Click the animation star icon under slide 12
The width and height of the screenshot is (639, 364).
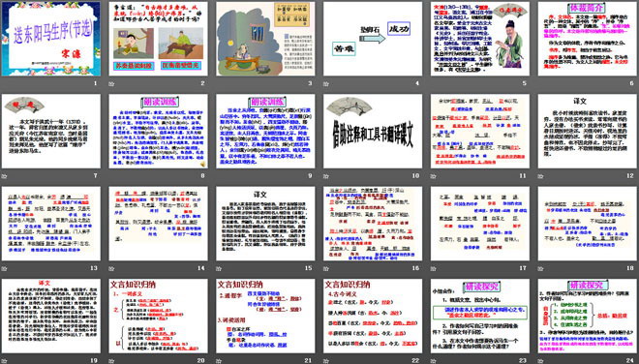tap(540, 176)
